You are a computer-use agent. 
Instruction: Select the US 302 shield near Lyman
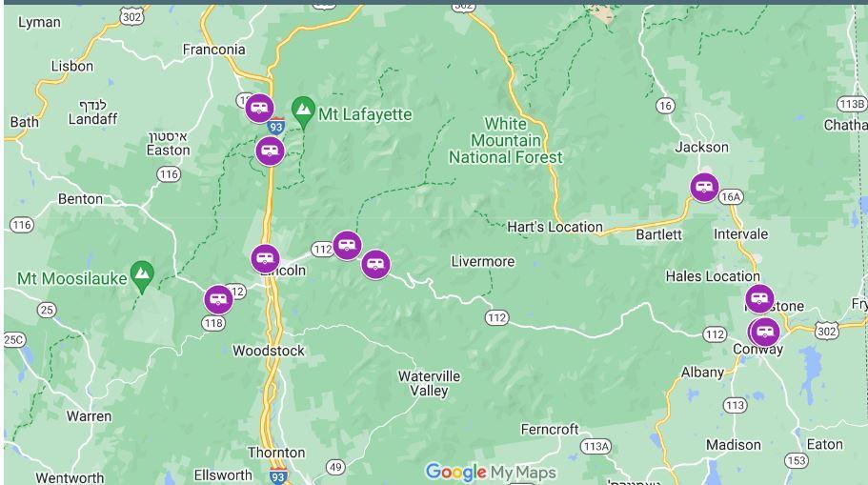click(131, 16)
